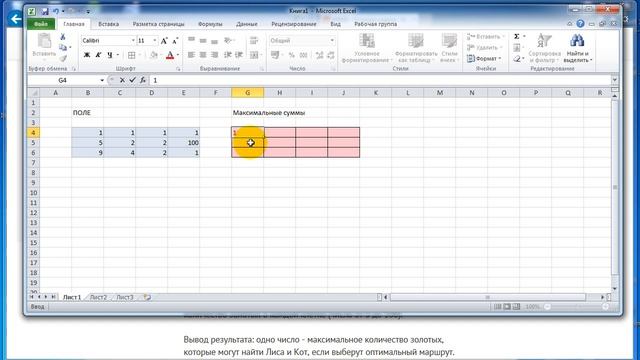Click the Orientation text-angle icon

pyautogui.click(x=229, y=40)
